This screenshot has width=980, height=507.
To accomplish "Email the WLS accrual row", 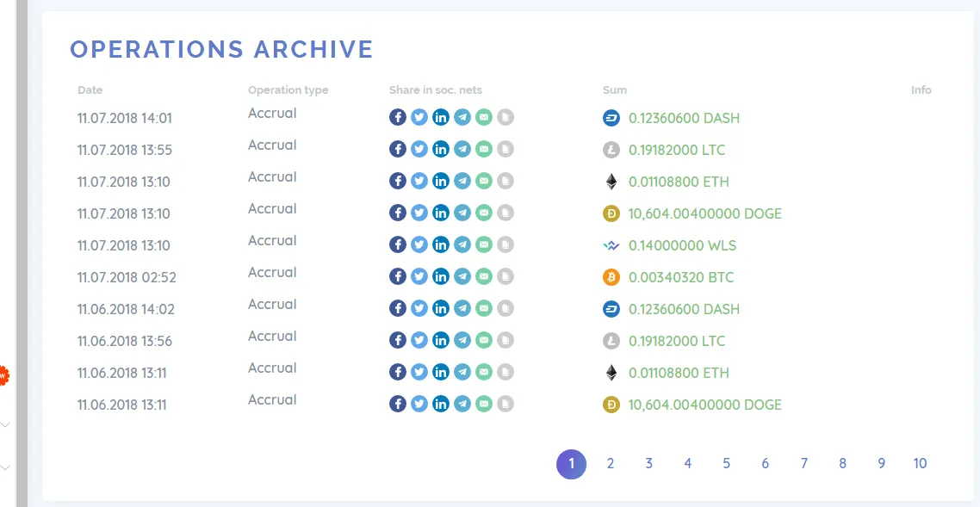I will [484, 244].
